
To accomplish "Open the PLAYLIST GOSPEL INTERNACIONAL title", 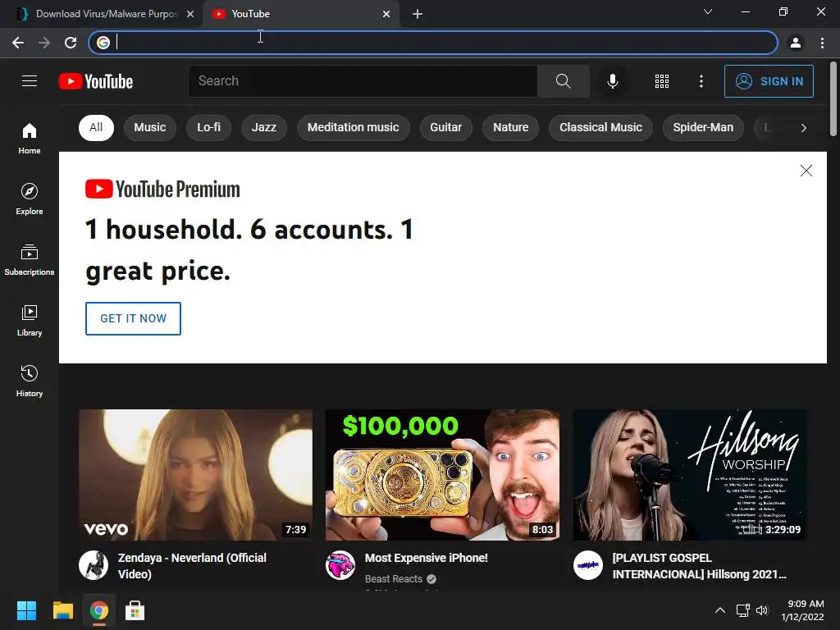I will [x=699, y=566].
